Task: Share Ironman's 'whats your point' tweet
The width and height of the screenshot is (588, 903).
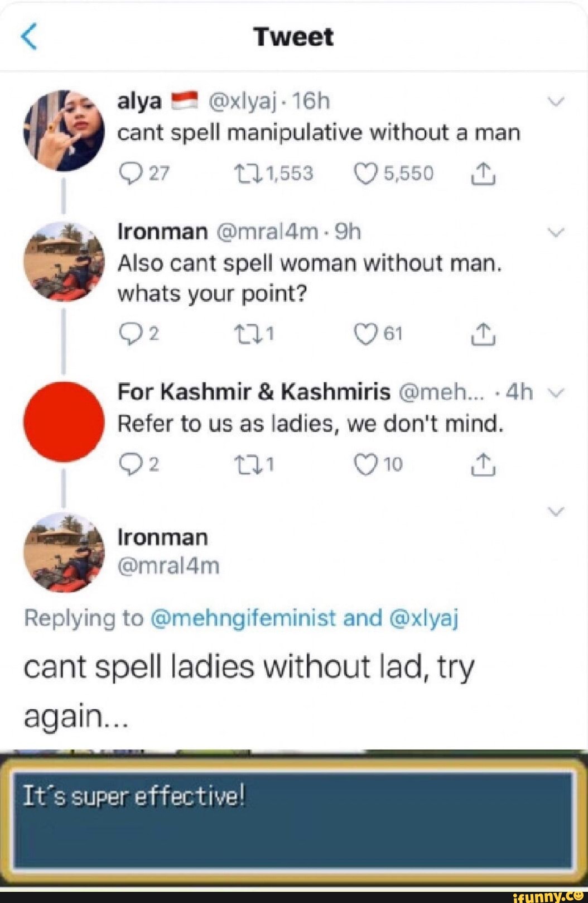Action: 483,334
